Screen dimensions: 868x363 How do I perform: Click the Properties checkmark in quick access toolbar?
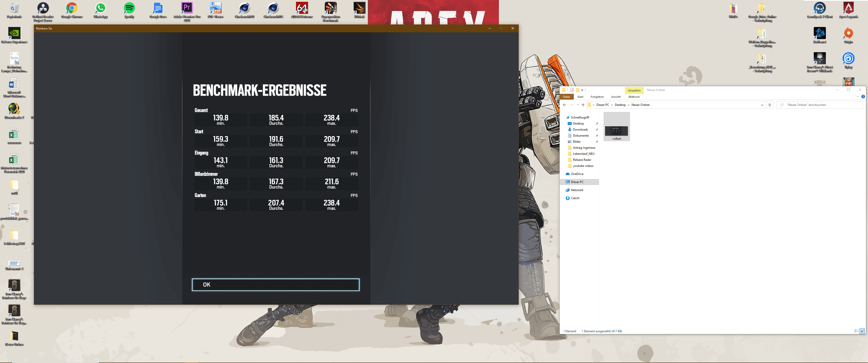point(572,90)
